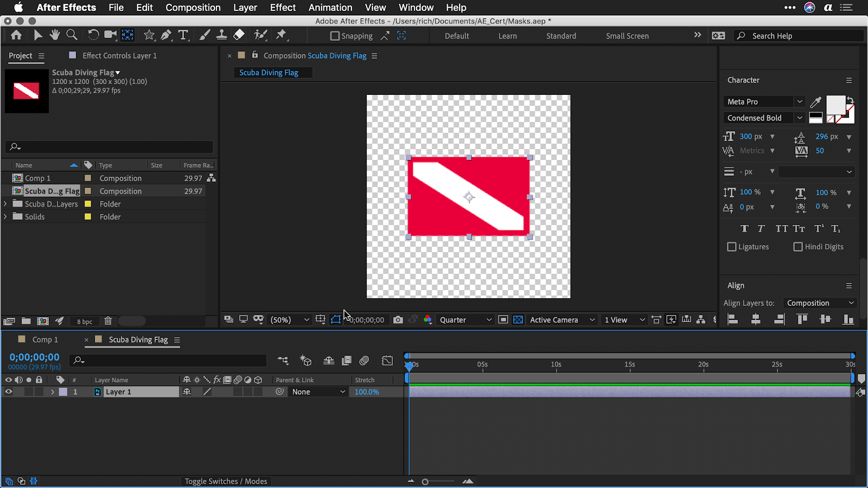
Task: Click align left edges icon
Action: point(732,319)
